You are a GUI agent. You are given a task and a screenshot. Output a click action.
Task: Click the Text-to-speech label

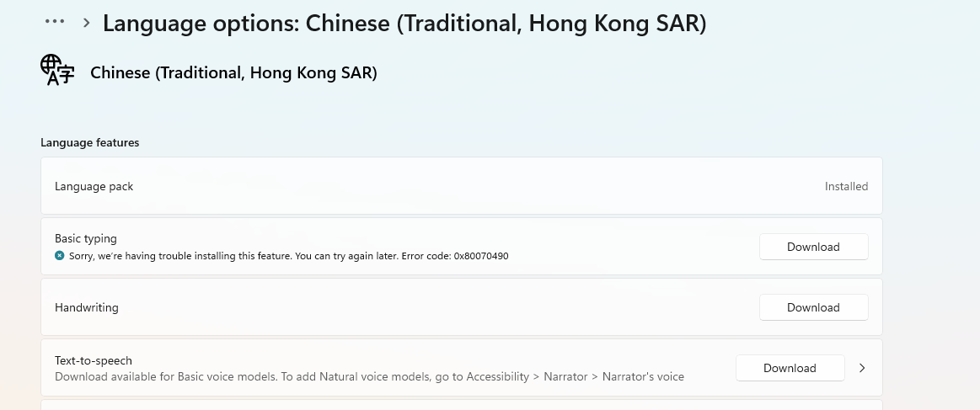tap(94, 360)
